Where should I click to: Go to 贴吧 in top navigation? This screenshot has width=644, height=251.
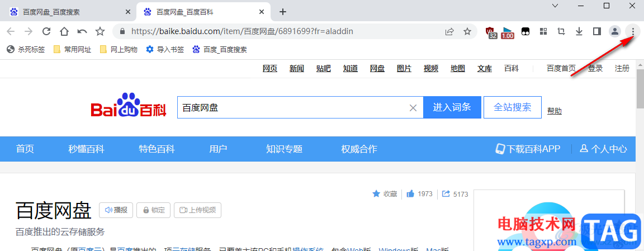tap(324, 69)
